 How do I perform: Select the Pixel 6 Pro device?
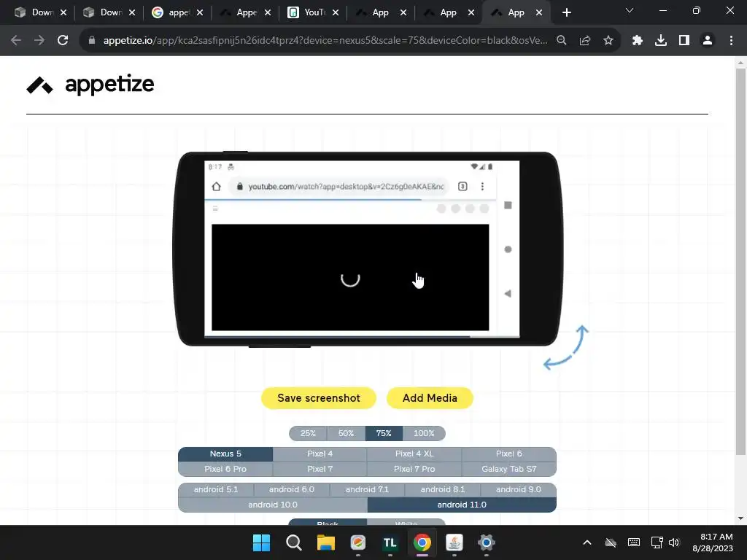click(x=225, y=469)
